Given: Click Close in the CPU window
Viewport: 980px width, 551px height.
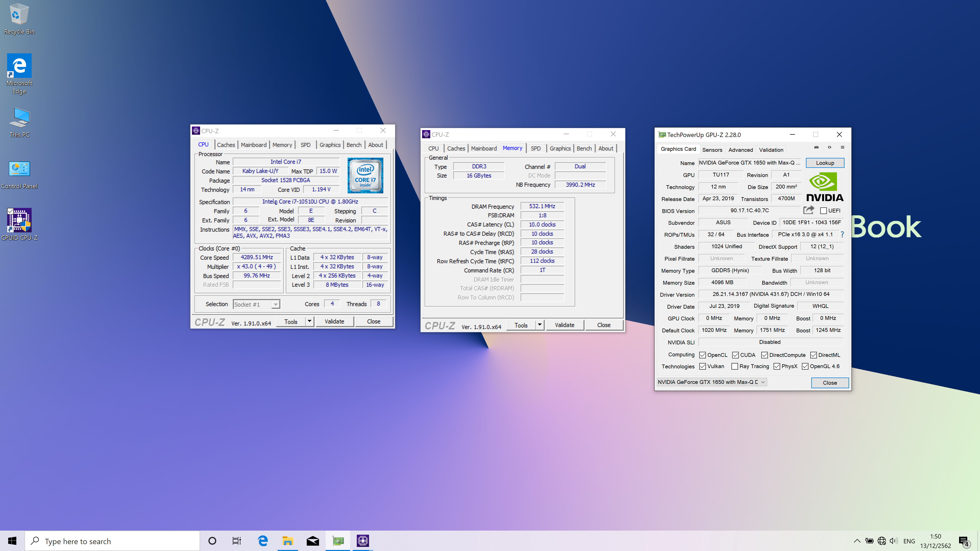Looking at the screenshot, I should [x=374, y=321].
